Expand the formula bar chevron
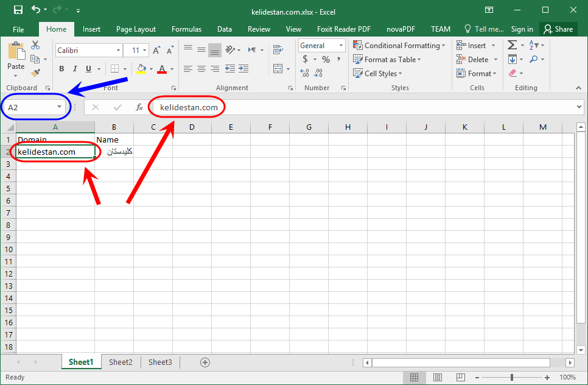This screenshot has width=588, height=385. tap(579, 107)
